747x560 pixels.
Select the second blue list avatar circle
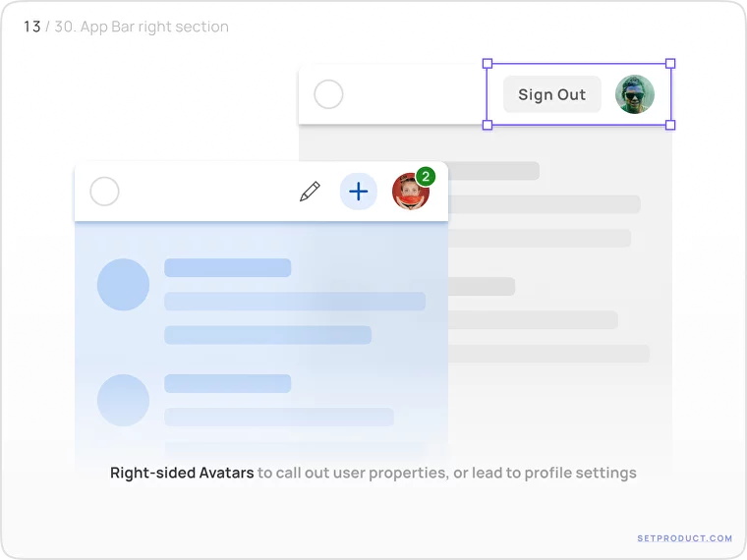(123, 400)
